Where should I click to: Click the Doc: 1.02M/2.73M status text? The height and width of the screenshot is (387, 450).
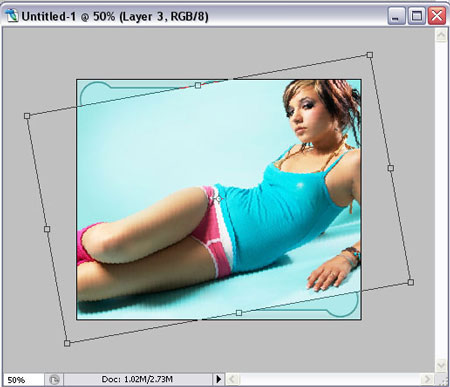point(137,379)
